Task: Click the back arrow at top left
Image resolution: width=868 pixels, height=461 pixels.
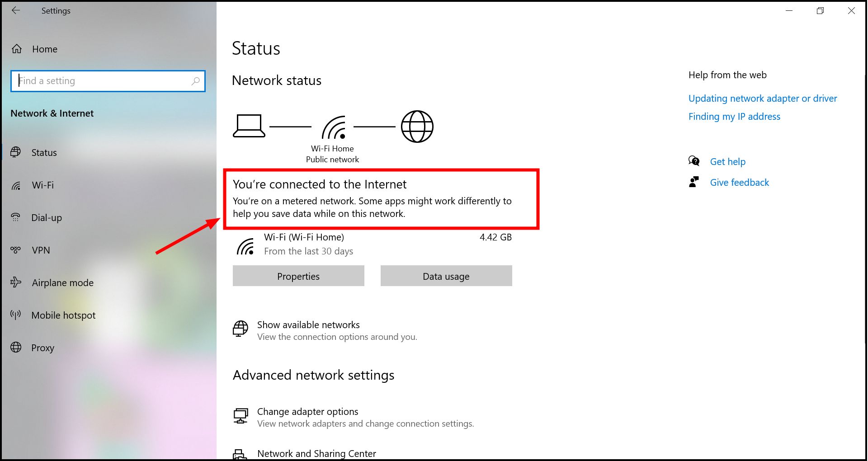Action: [x=16, y=10]
